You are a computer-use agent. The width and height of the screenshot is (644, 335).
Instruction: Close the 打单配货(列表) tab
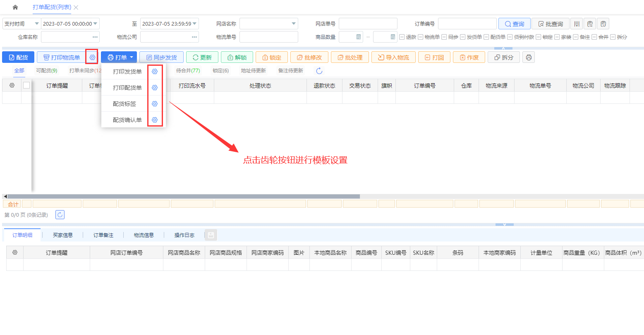(76, 7)
